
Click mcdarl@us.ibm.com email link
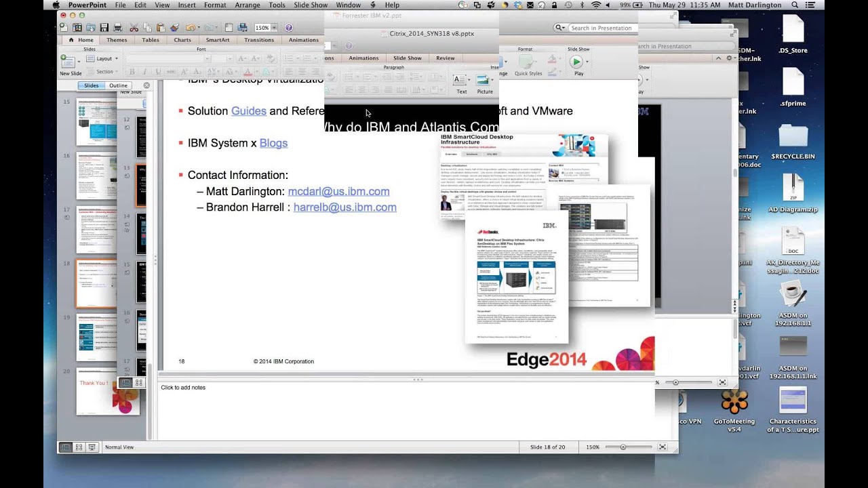click(x=338, y=191)
